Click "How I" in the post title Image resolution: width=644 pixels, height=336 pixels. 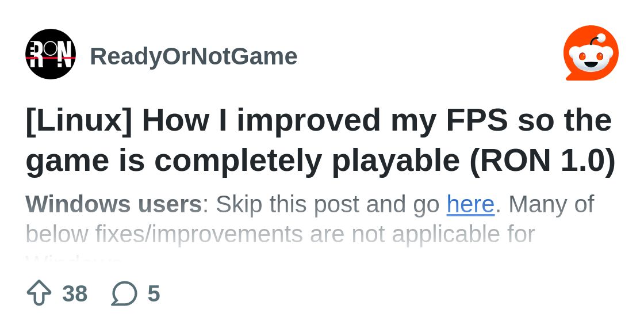pyautogui.click(x=184, y=120)
